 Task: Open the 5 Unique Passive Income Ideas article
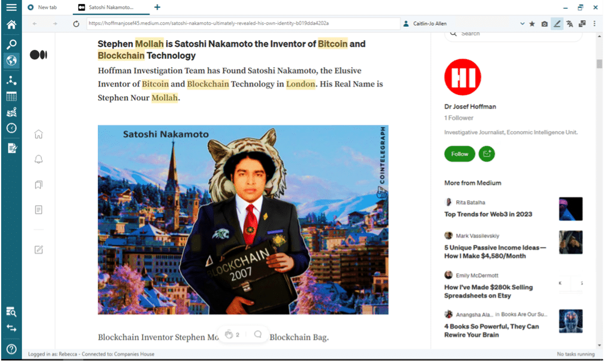pyautogui.click(x=495, y=252)
